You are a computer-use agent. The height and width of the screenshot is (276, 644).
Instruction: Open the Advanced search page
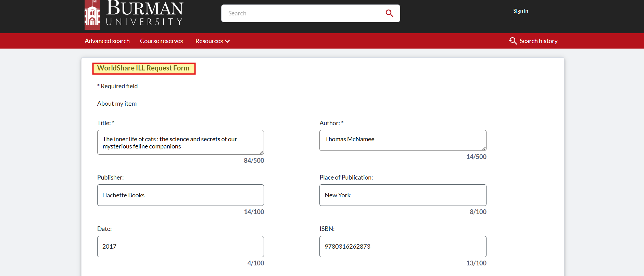(107, 41)
